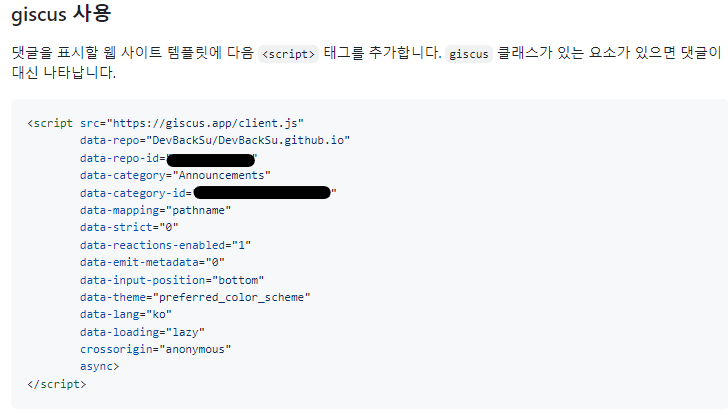This screenshot has height=411, width=728.
Task: Click the data-reactions-enabled "1" line
Action: [165, 245]
